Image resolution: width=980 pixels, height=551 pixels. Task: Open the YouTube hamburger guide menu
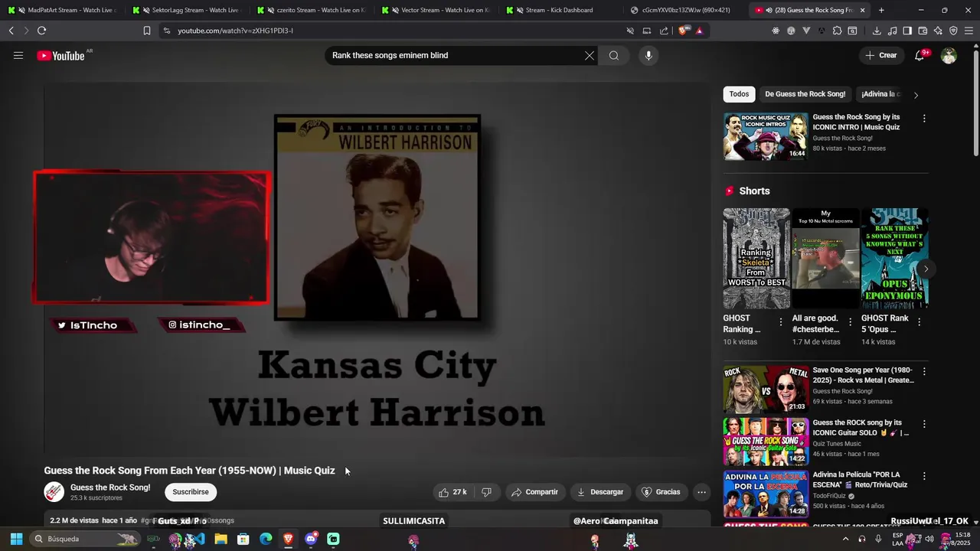(18, 55)
